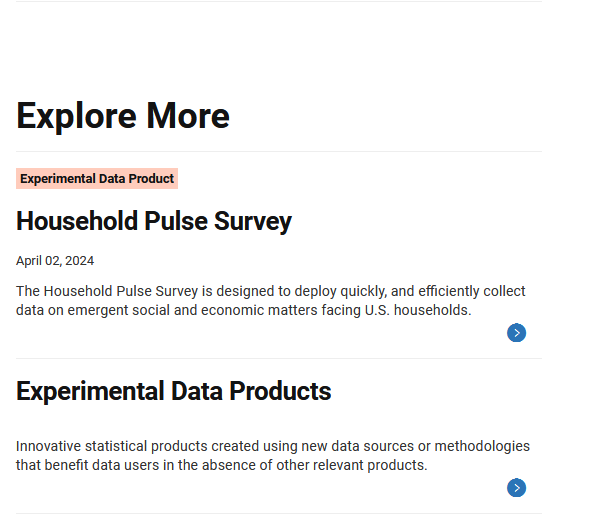Click the divider between the two cards
Screen dimensions: 615x517
point(279,358)
